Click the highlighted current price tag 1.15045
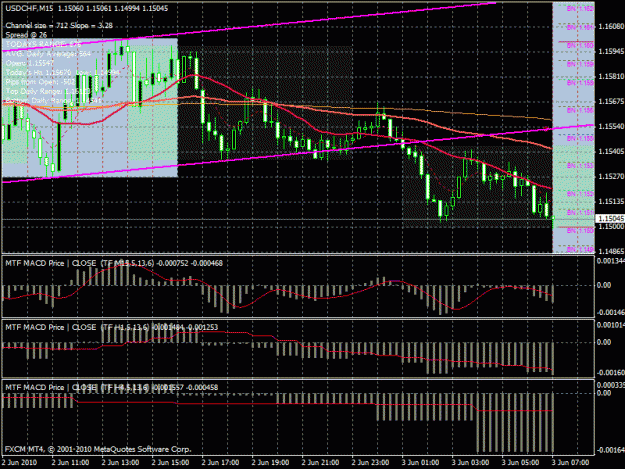This screenshot has width=625, height=469. pyautogui.click(x=610, y=218)
